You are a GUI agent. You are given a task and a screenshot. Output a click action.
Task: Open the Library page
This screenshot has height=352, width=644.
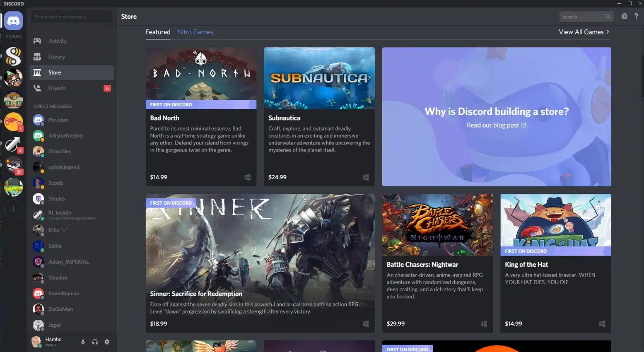coord(71,57)
